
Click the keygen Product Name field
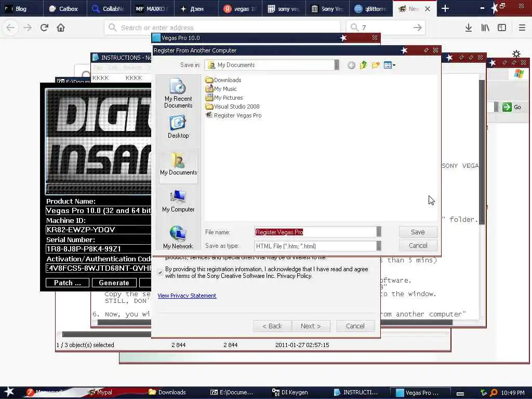tap(98, 210)
